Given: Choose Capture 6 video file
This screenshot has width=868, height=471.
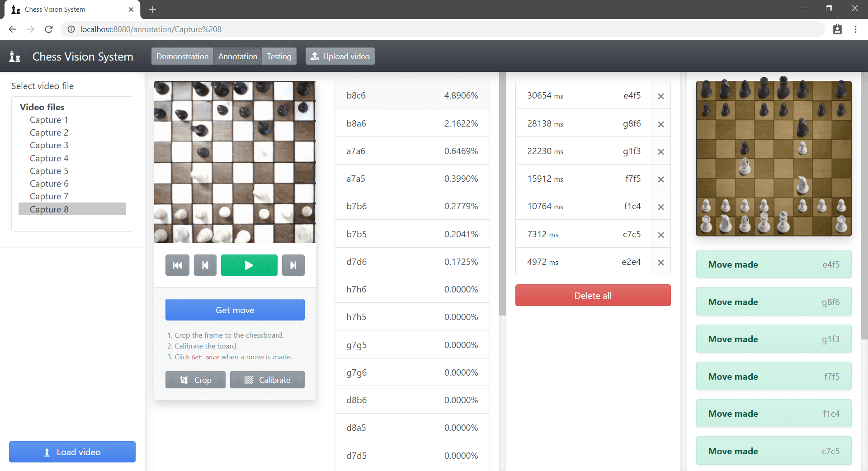Looking at the screenshot, I should (49, 184).
